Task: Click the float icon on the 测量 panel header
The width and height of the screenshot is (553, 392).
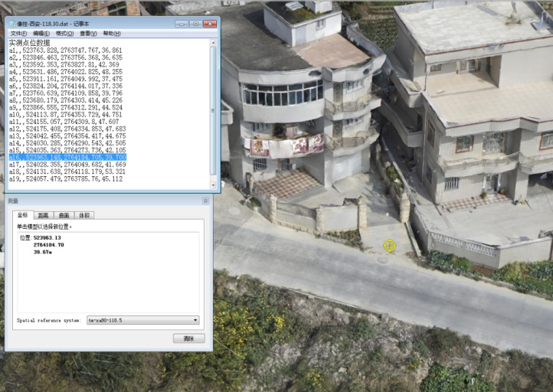Action: click(205, 201)
